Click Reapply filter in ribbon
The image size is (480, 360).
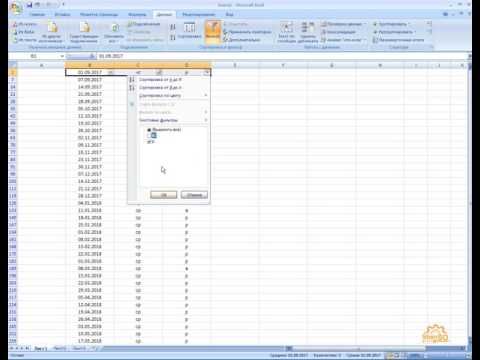tap(248, 32)
